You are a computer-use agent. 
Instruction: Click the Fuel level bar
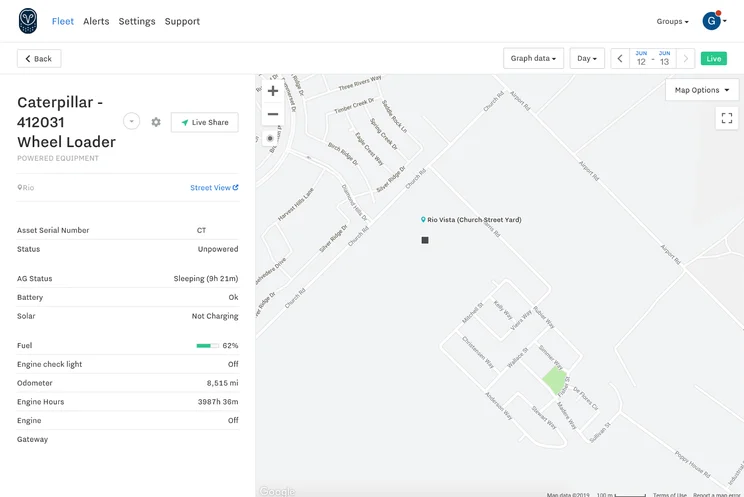coord(207,346)
